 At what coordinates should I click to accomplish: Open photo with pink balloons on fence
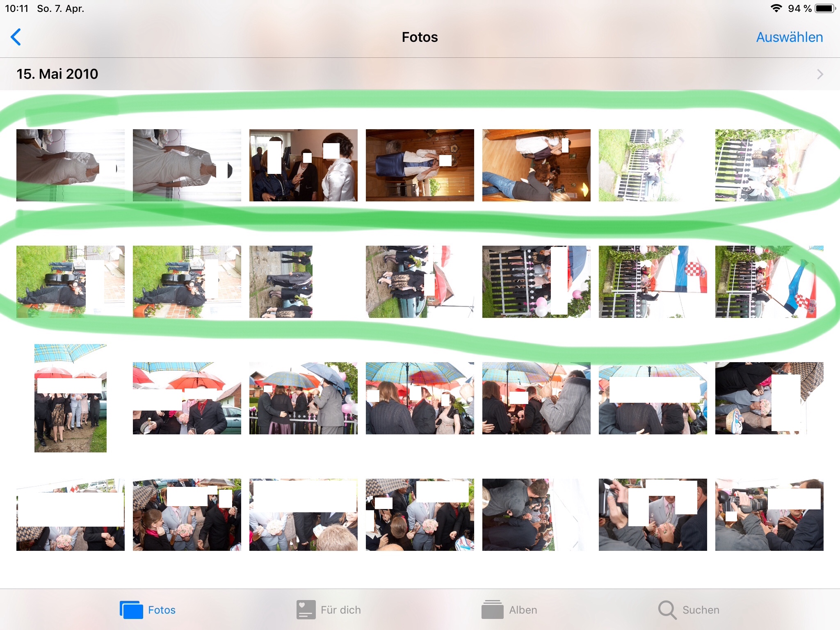pyautogui.click(x=536, y=282)
